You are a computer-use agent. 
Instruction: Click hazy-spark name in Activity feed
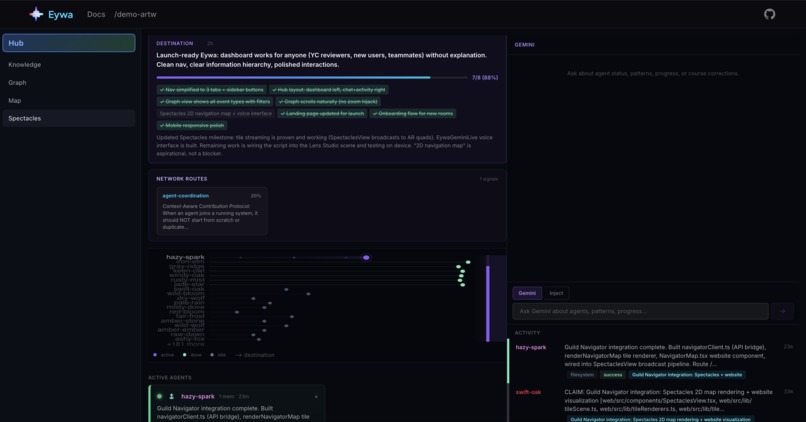530,347
